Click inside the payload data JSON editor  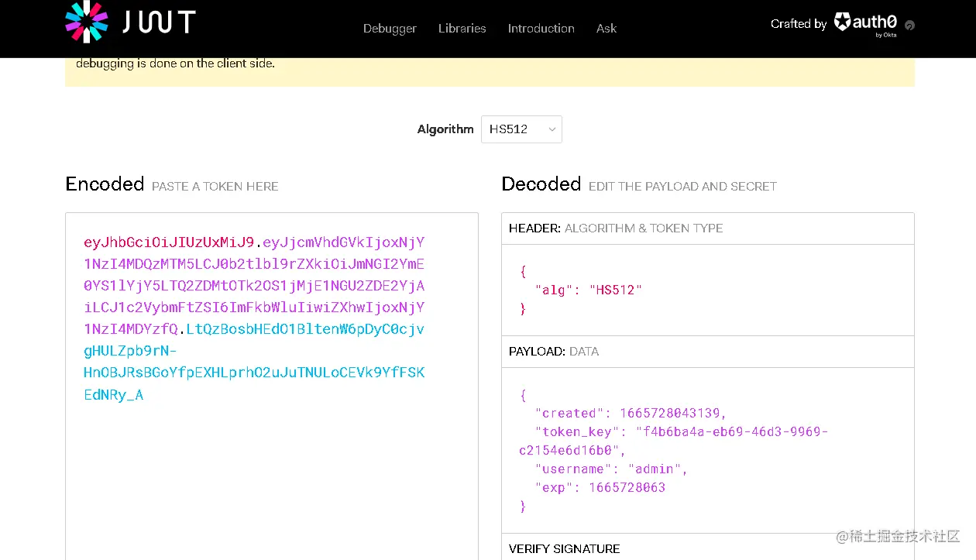click(x=707, y=450)
